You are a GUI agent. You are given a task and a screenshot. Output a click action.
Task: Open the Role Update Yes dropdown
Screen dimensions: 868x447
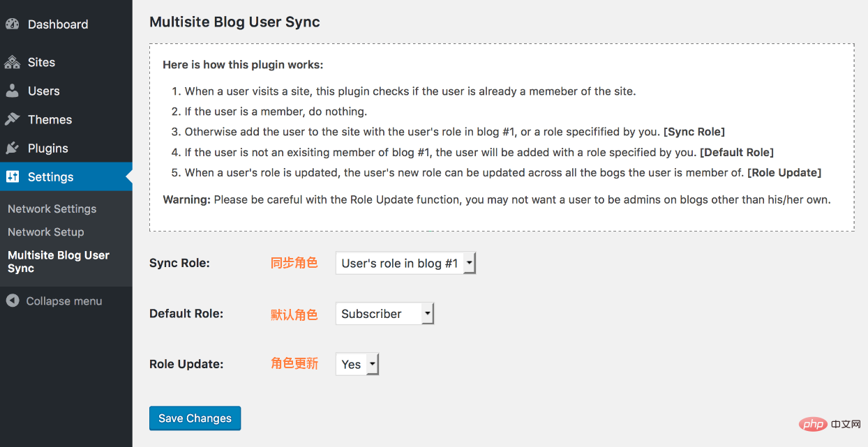tap(357, 364)
